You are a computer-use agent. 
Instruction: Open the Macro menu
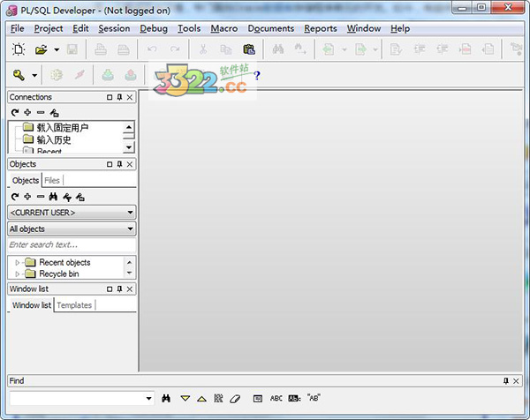[224, 28]
